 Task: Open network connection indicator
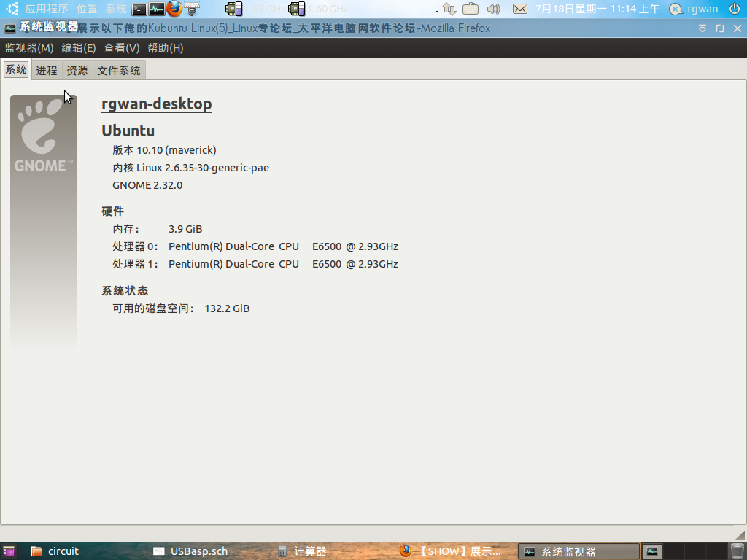[x=449, y=9]
